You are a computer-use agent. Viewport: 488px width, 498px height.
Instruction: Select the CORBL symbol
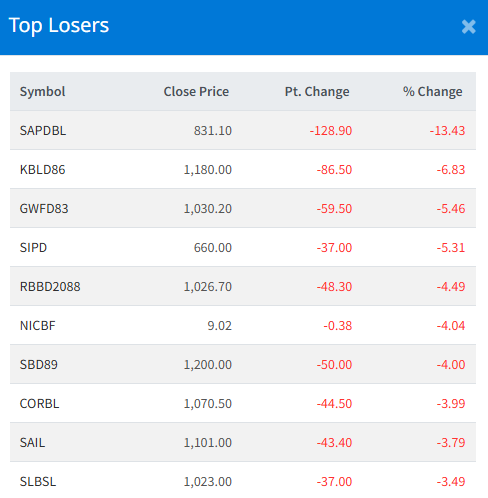(x=39, y=403)
